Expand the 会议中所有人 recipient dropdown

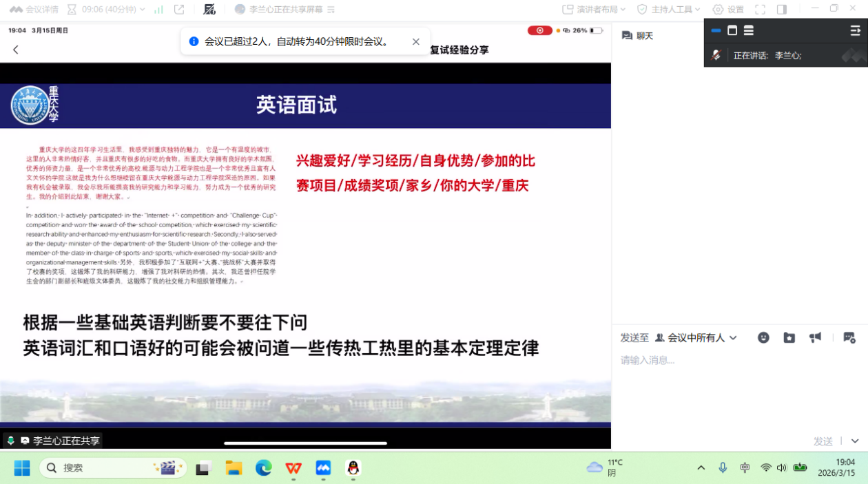tap(696, 337)
